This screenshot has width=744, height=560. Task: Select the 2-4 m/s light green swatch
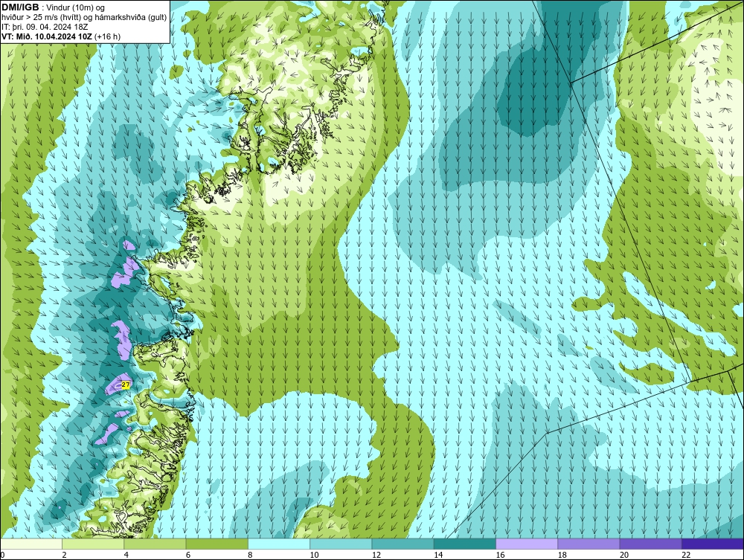point(93,544)
